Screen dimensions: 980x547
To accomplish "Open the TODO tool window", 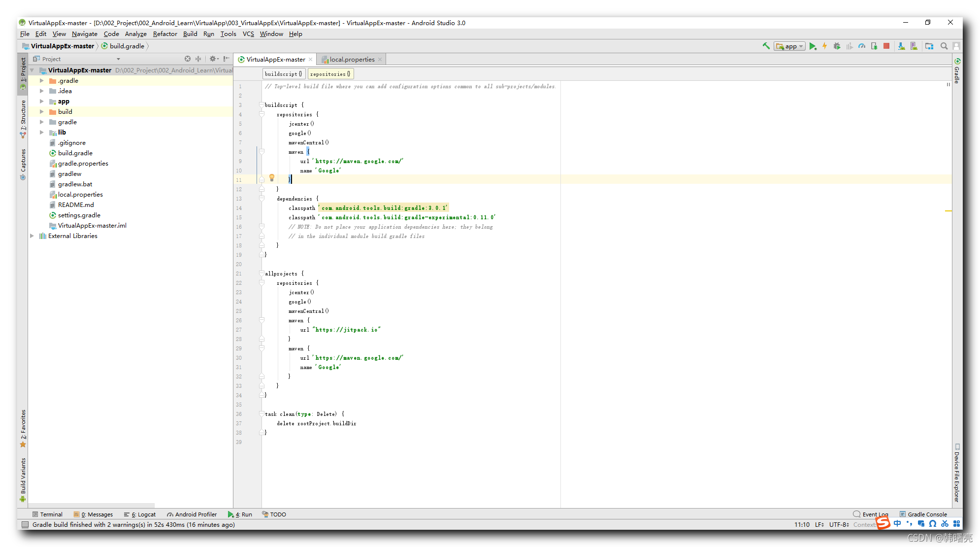I will pyautogui.click(x=274, y=514).
